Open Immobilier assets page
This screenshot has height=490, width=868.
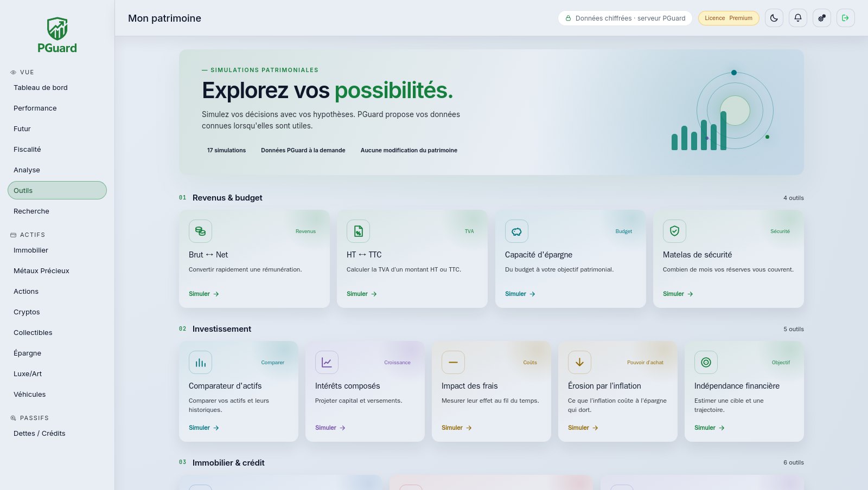[57, 250]
